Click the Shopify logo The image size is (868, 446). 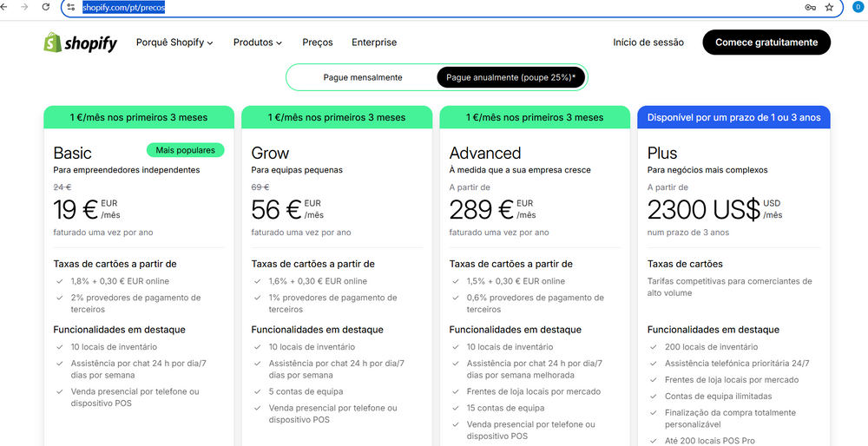(80, 43)
